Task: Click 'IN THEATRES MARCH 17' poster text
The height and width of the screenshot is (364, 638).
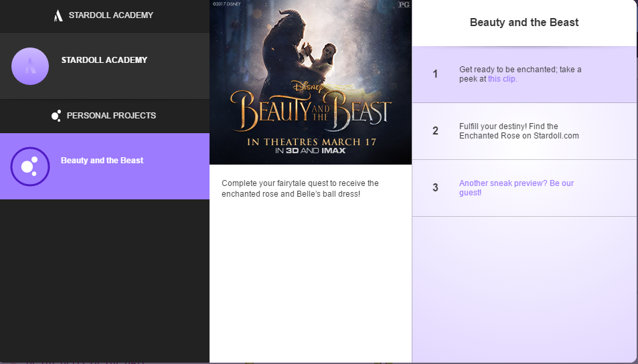Action: pyautogui.click(x=311, y=142)
